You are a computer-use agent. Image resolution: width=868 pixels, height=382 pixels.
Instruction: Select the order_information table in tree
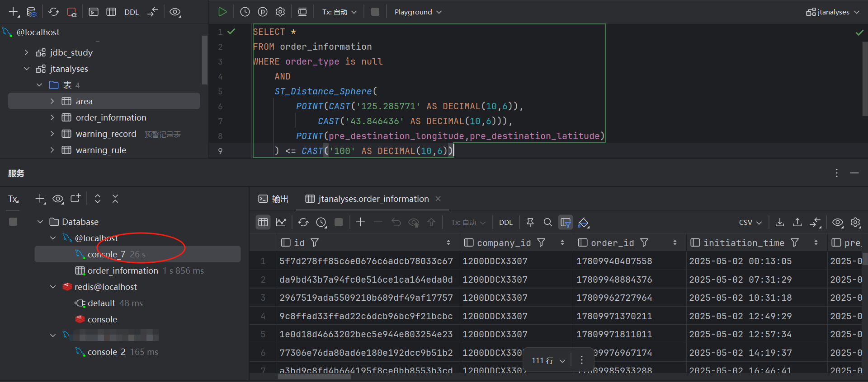pyautogui.click(x=111, y=117)
